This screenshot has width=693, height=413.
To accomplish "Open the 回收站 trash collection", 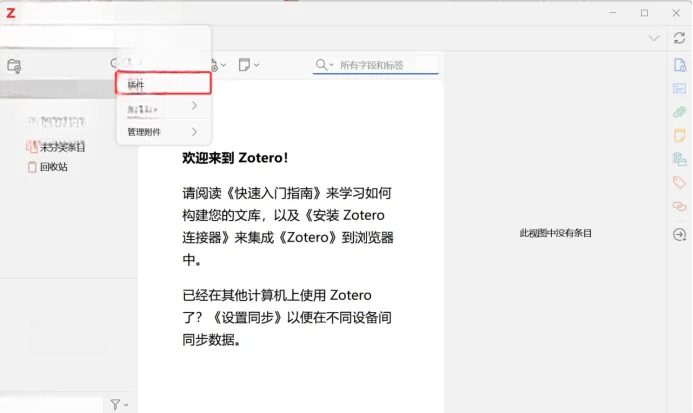I will [x=53, y=167].
